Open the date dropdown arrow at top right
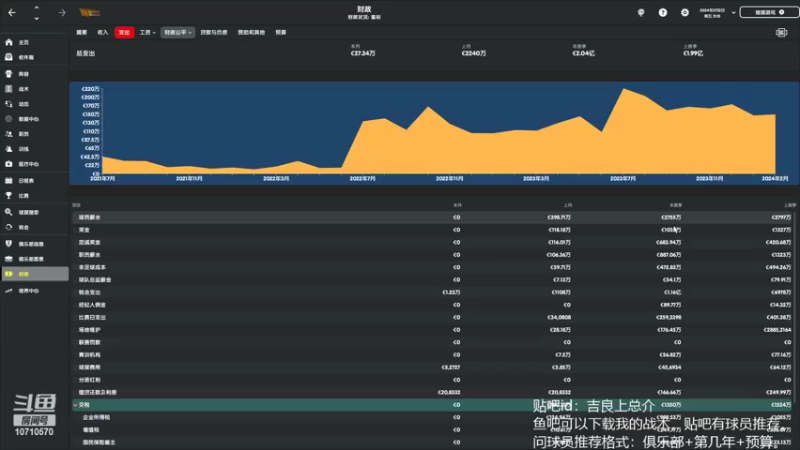Viewport: 800px width, 450px height. 733,13
